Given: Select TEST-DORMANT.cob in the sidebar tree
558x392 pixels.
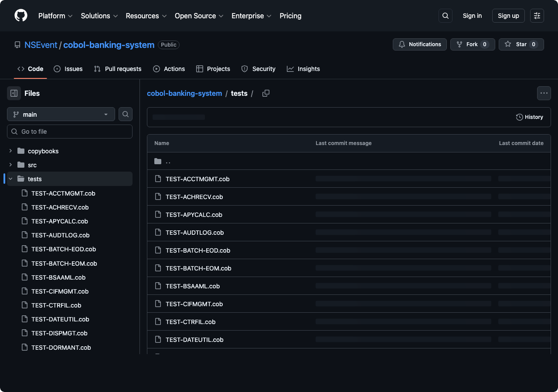Looking at the screenshot, I should click(61, 348).
